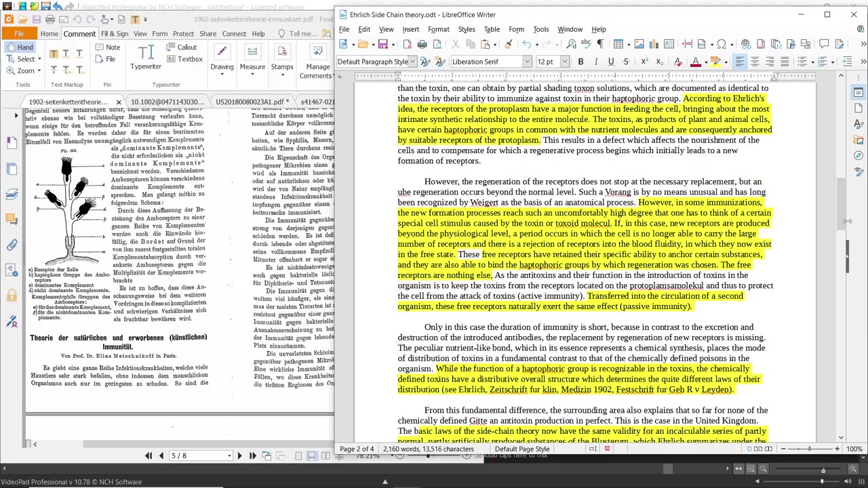868x488 pixels.
Task: Align paragraph left in Writer
Action: tap(739, 62)
